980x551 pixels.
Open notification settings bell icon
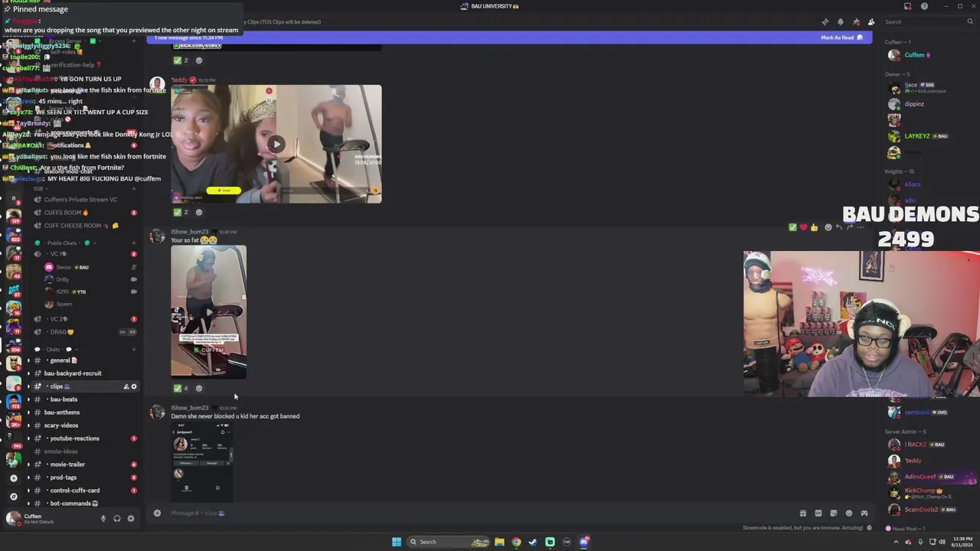(840, 21)
